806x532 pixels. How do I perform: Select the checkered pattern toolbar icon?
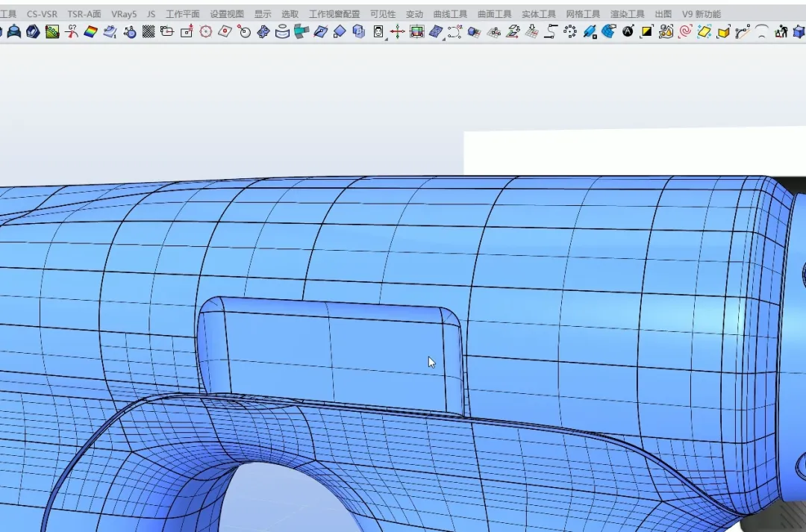click(x=149, y=31)
